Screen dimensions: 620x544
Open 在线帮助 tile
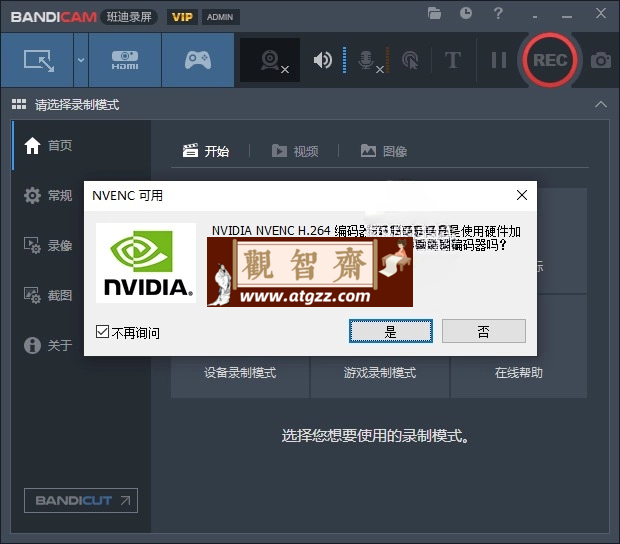tap(519, 372)
